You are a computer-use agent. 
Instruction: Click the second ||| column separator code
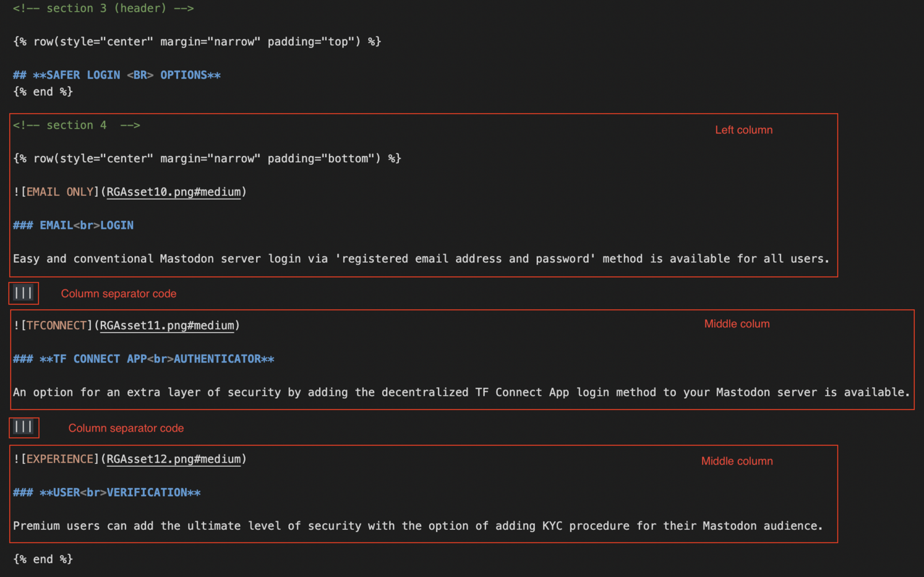click(24, 427)
